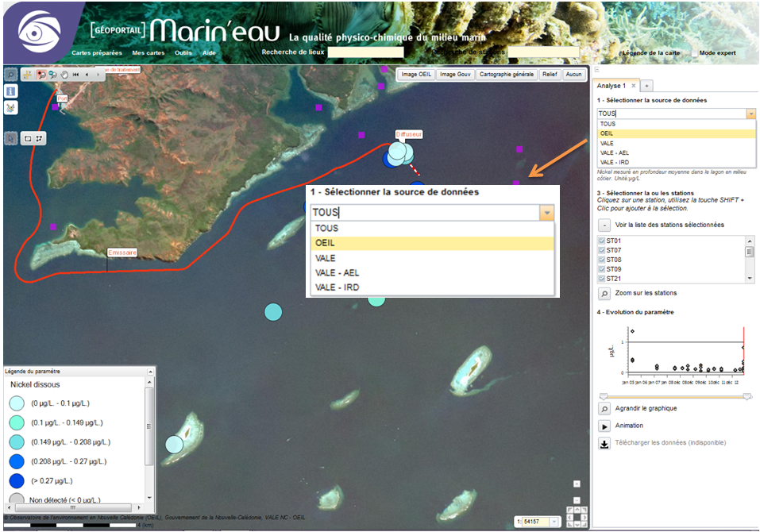Open the data source dropdown arrow
Screen dimensions: 760x532
750,114
